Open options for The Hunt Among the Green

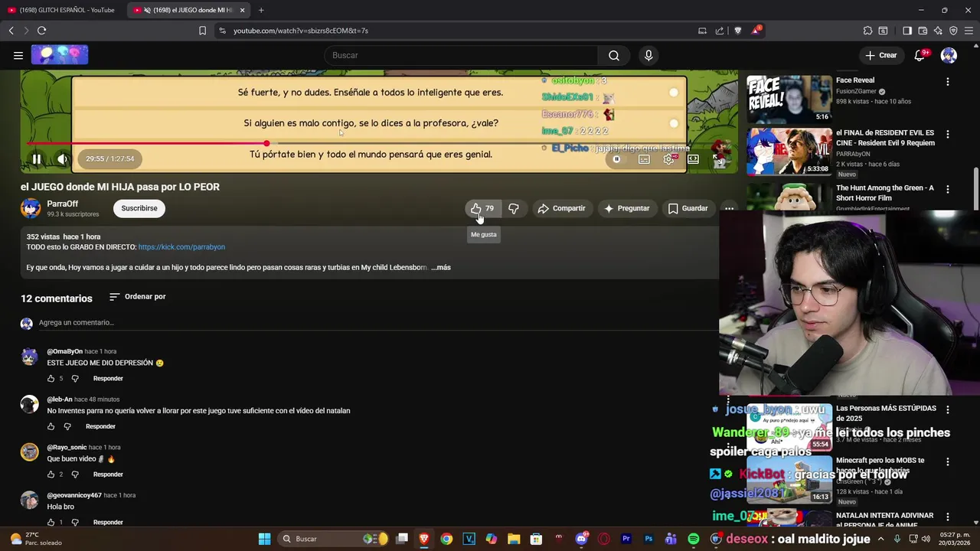click(948, 189)
